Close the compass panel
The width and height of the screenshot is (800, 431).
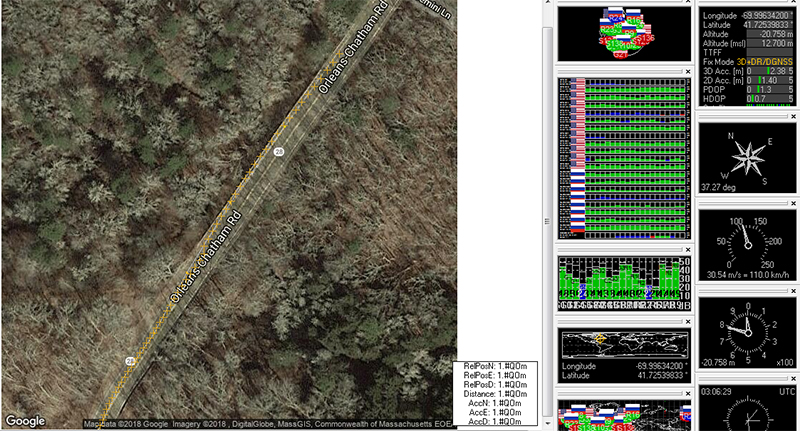point(791,118)
